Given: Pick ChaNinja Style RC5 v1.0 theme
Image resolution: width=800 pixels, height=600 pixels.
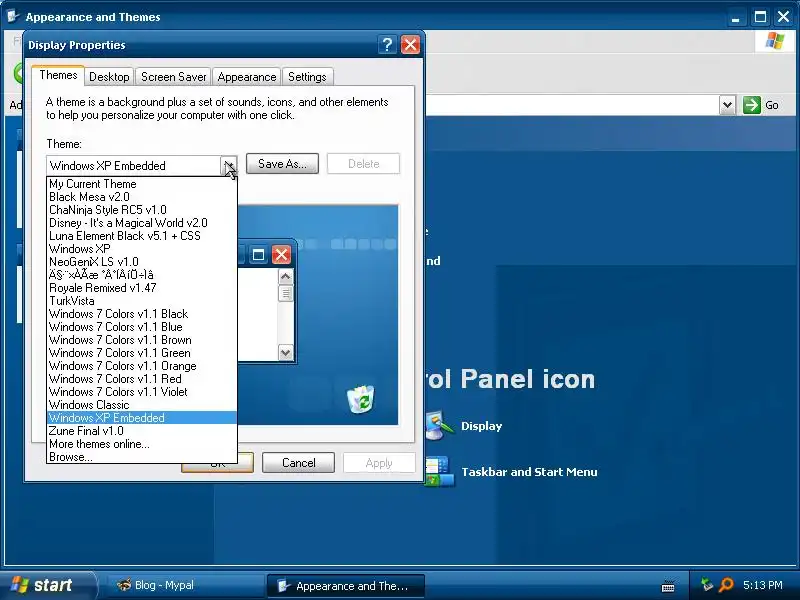Looking at the screenshot, I should click(x=142, y=210).
